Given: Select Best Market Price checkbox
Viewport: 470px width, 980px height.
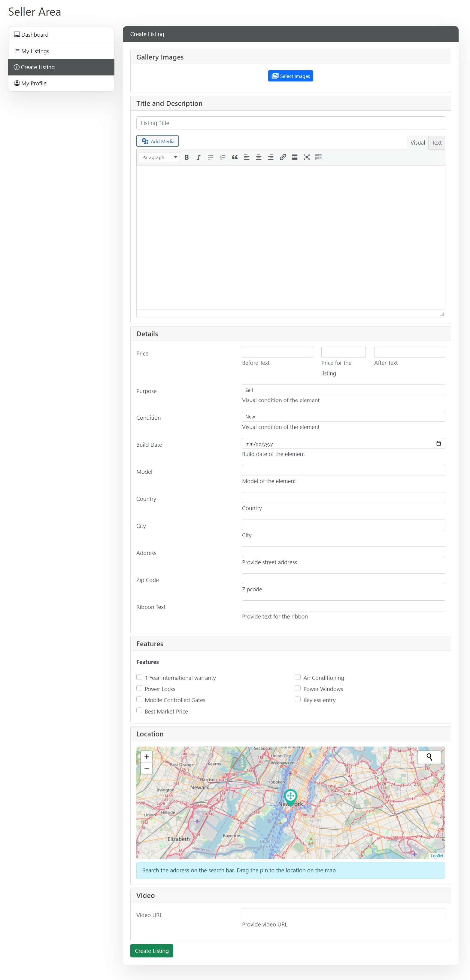Looking at the screenshot, I should tap(139, 711).
